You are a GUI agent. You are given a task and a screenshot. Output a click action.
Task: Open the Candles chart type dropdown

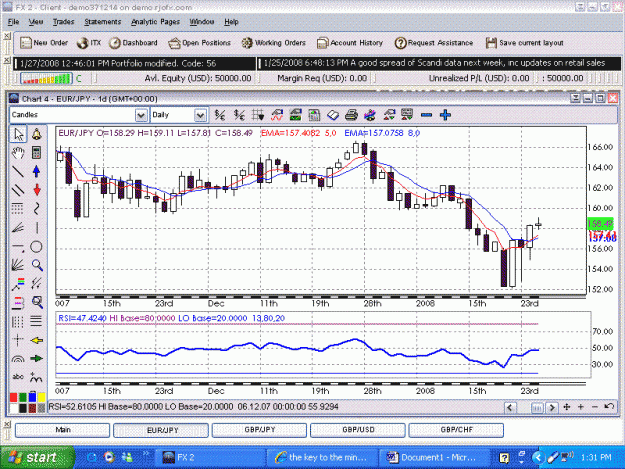tap(141, 115)
